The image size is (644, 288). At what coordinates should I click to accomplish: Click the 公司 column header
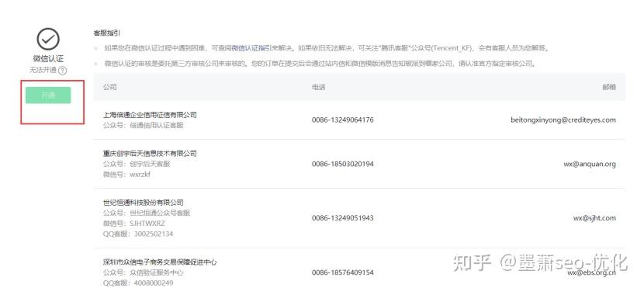[109, 87]
